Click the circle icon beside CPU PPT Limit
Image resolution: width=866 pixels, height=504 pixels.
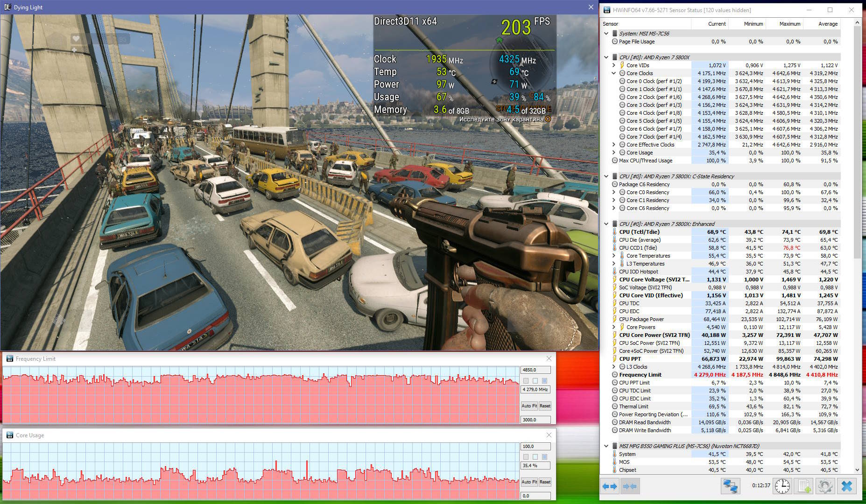click(615, 383)
